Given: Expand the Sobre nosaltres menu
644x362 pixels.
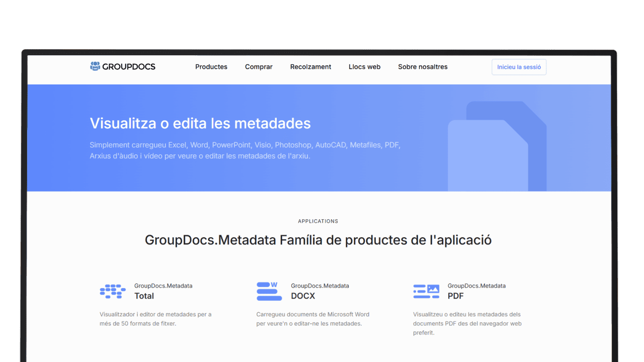Looking at the screenshot, I should 423,67.
